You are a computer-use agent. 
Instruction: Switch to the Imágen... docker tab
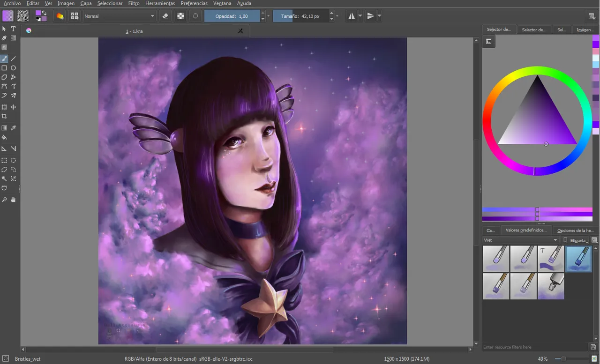pos(585,30)
